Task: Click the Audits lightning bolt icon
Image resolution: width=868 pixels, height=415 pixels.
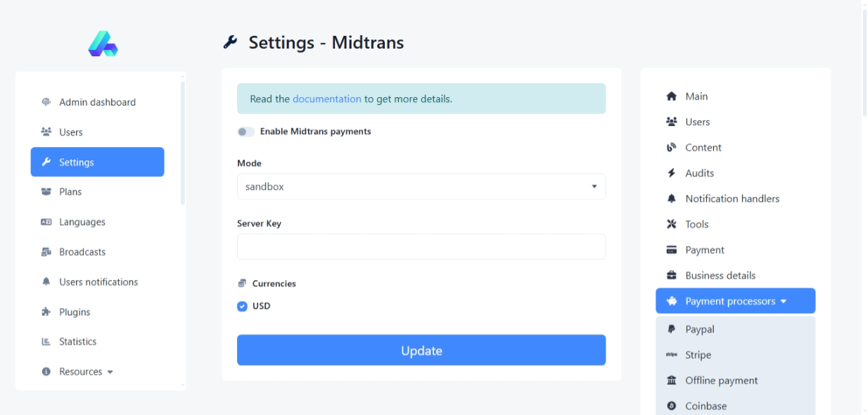Action: coord(671,173)
